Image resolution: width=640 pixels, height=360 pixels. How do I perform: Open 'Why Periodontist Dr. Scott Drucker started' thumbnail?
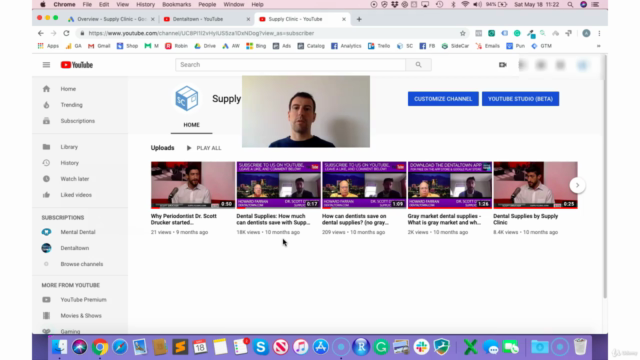(193, 185)
